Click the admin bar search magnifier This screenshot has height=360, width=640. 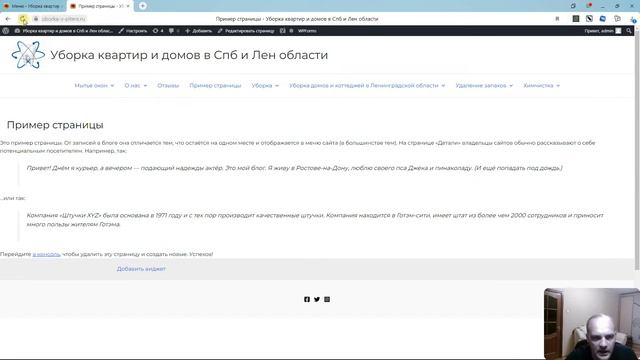click(629, 31)
